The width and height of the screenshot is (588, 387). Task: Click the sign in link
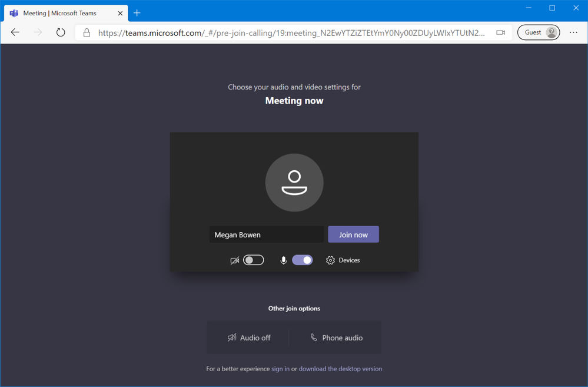click(280, 369)
